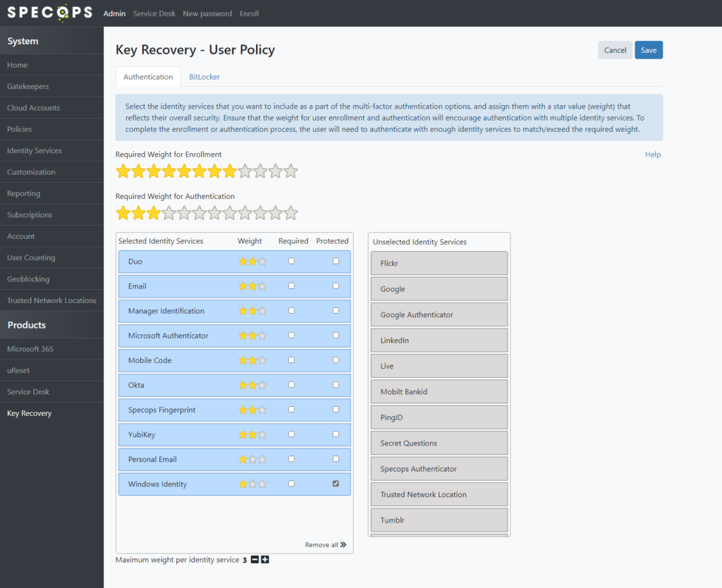This screenshot has height=588, width=722.
Task: Go to Subscriptions
Action: pyautogui.click(x=51, y=214)
